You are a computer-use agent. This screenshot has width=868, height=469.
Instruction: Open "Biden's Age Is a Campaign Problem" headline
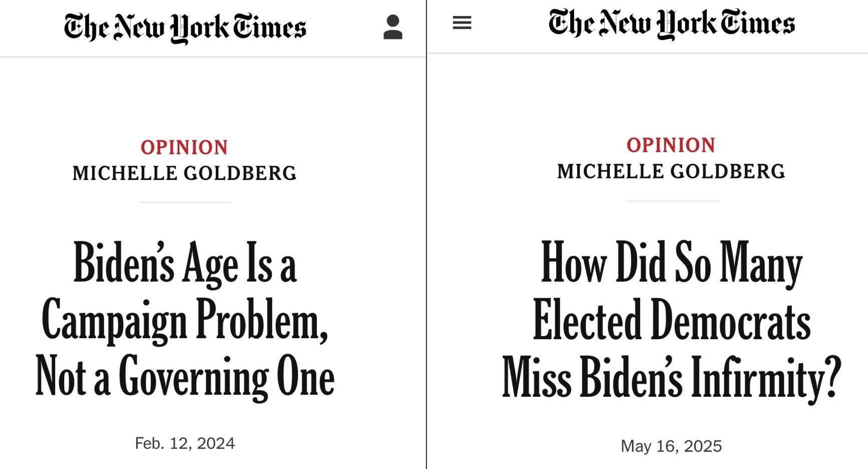[x=185, y=320]
